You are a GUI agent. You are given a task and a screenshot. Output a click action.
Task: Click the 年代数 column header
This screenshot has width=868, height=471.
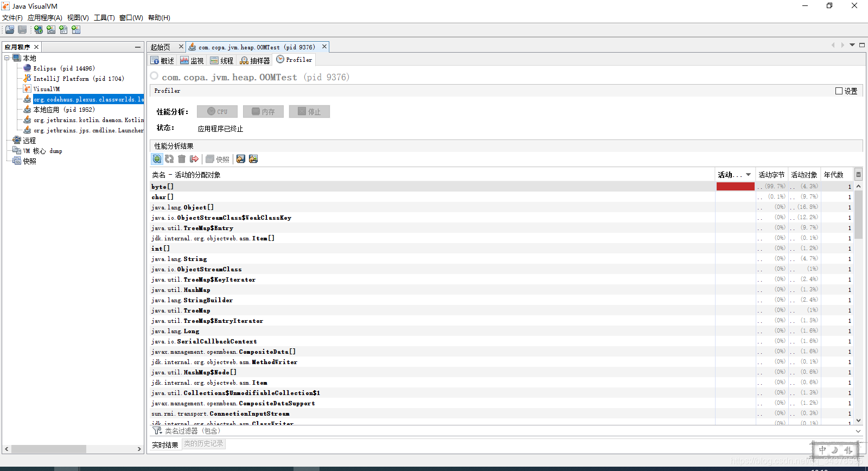[x=837, y=175]
